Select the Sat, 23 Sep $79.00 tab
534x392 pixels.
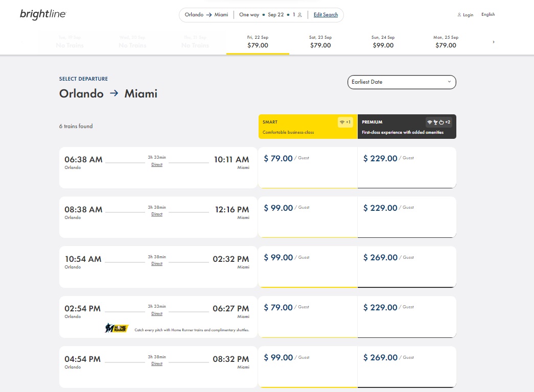pos(320,41)
